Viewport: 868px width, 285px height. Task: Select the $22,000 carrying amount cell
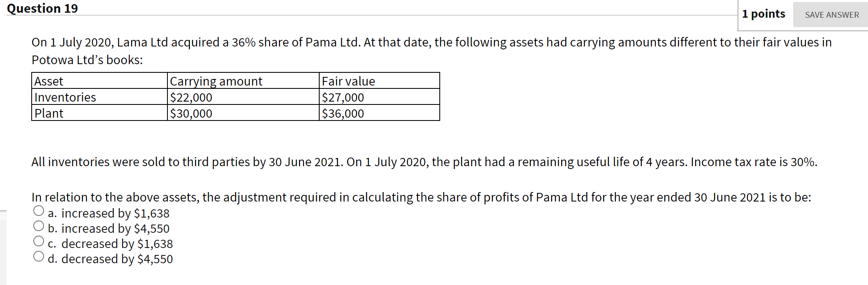(x=190, y=97)
